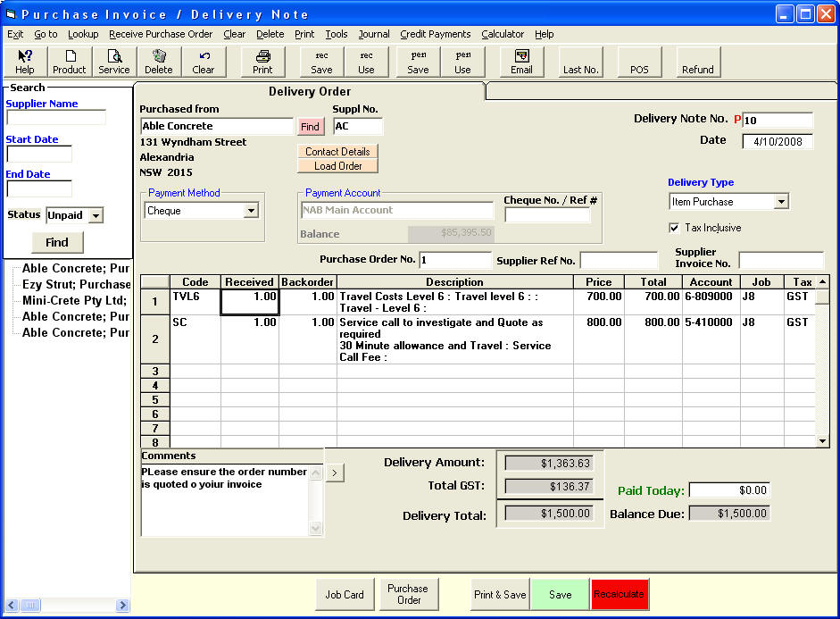This screenshot has height=619, width=840.
Task: Click the Find button in Search panel
Action: pyautogui.click(x=57, y=242)
